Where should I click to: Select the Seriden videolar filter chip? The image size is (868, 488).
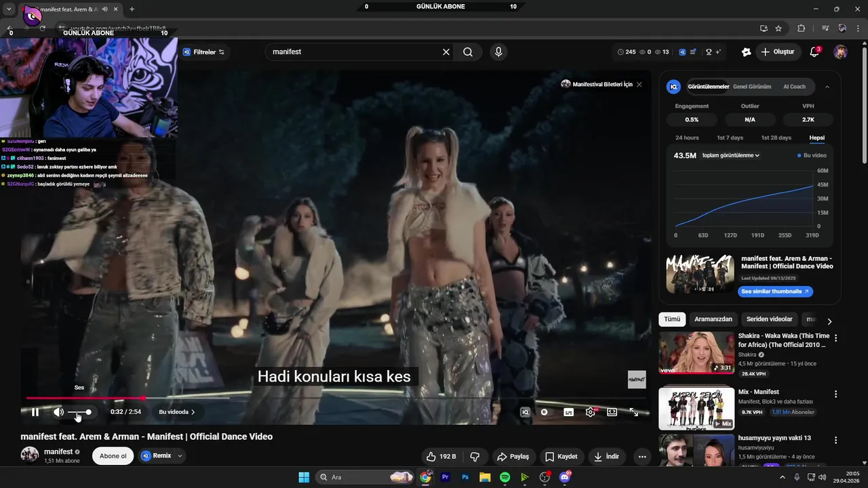pyautogui.click(x=769, y=319)
